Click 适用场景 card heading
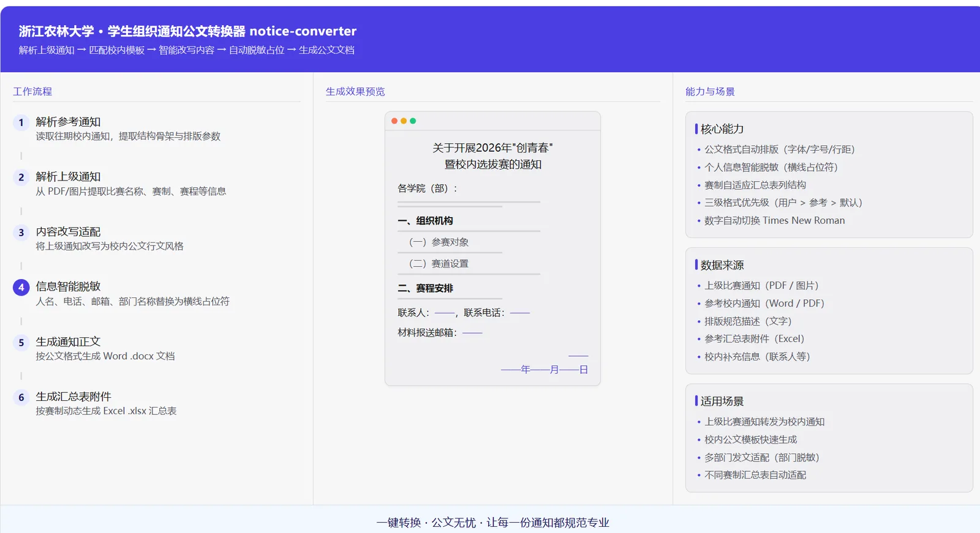Image resolution: width=980 pixels, height=533 pixels. click(722, 401)
